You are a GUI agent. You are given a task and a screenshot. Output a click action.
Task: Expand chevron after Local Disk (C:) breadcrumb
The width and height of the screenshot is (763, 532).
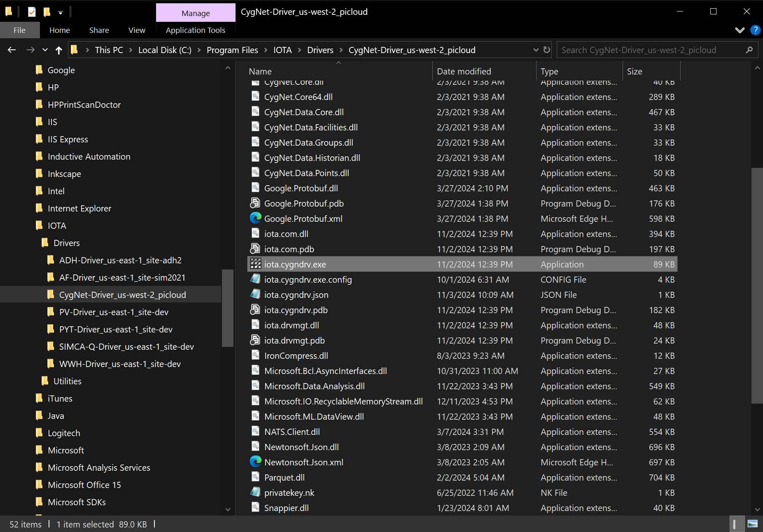[x=199, y=50]
